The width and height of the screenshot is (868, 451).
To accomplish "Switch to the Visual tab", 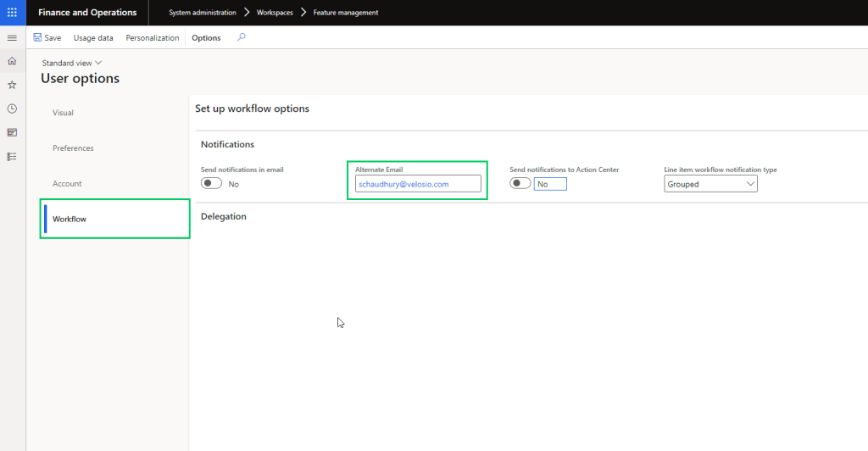I will [63, 113].
